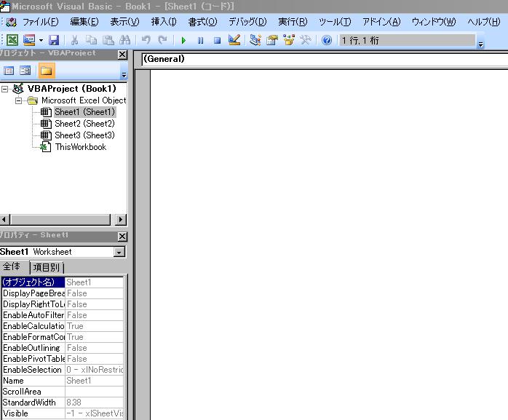Close the Properties pane
This screenshot has height=420, width=508.
click(122, 237)
